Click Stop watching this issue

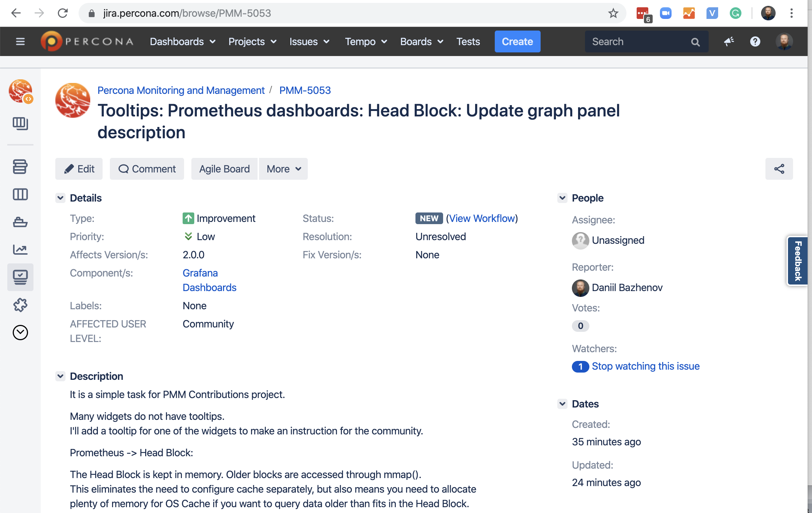click(x=646, y=366)
